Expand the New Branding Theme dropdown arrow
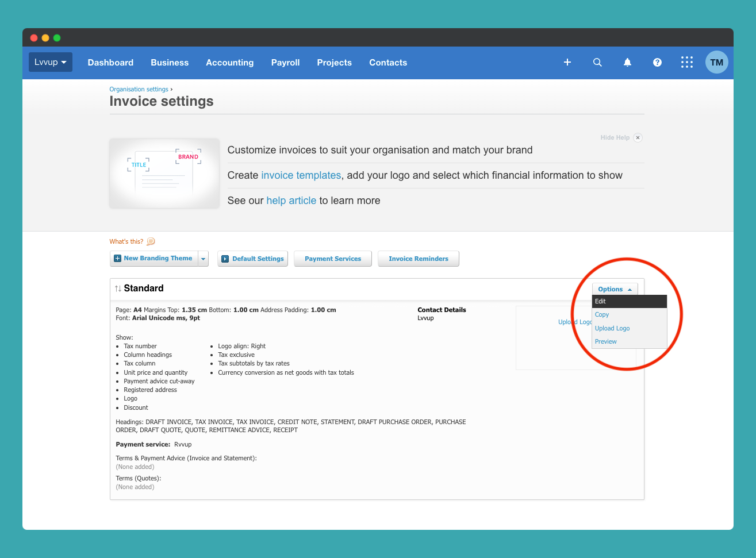The width and height of the screenshot is (756, 558). tap(203, 259)
